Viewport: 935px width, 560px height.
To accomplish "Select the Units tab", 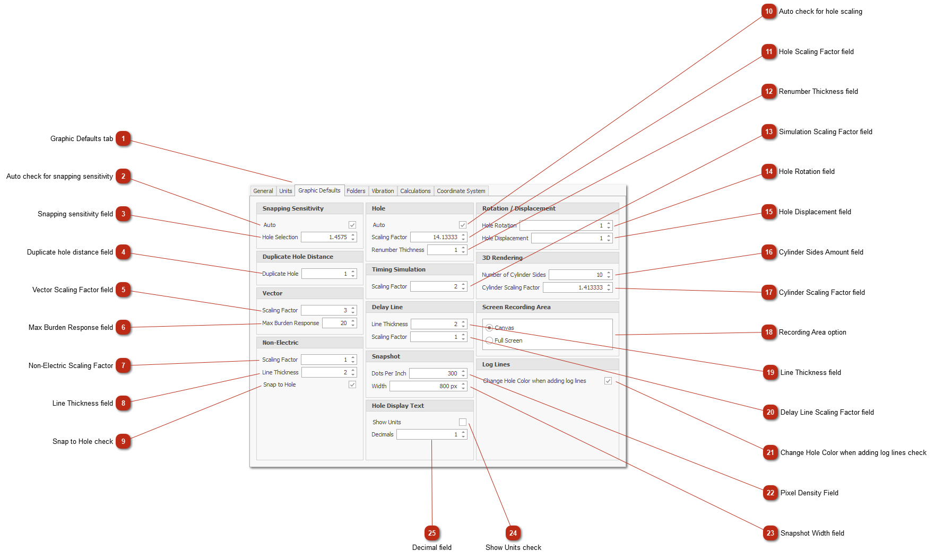I will point(285,191).
